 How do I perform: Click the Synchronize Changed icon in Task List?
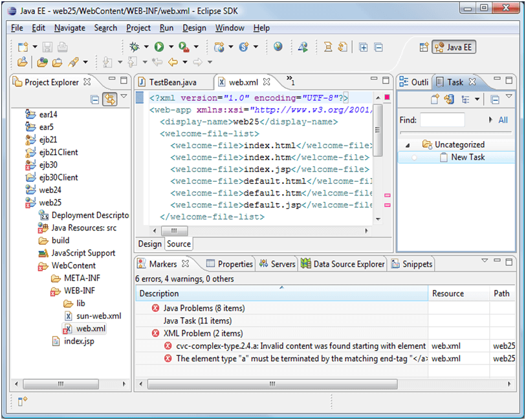(449, 99)
